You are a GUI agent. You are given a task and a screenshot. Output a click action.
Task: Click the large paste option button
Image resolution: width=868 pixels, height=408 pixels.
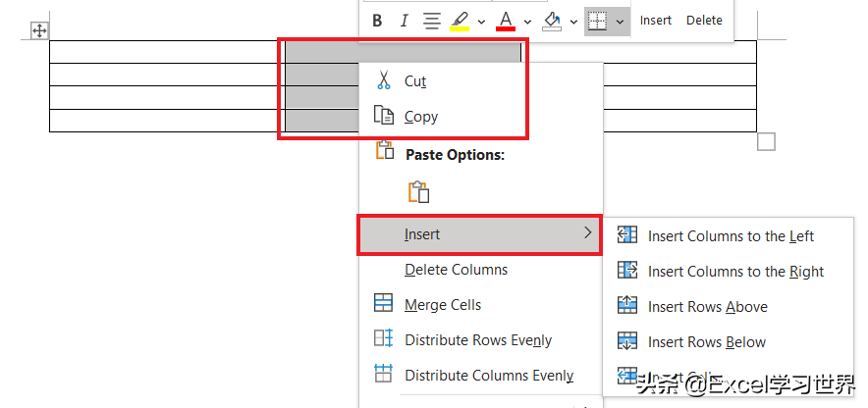[419, 192]
